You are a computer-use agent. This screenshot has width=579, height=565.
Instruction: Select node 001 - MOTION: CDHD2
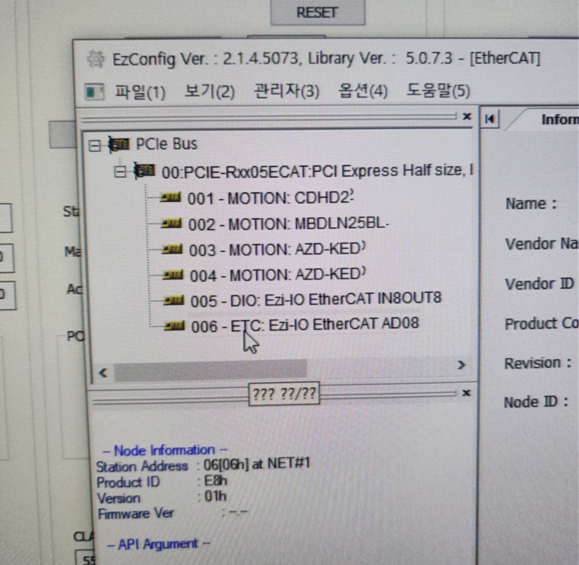pyautogui.click(x=271, y=198)
